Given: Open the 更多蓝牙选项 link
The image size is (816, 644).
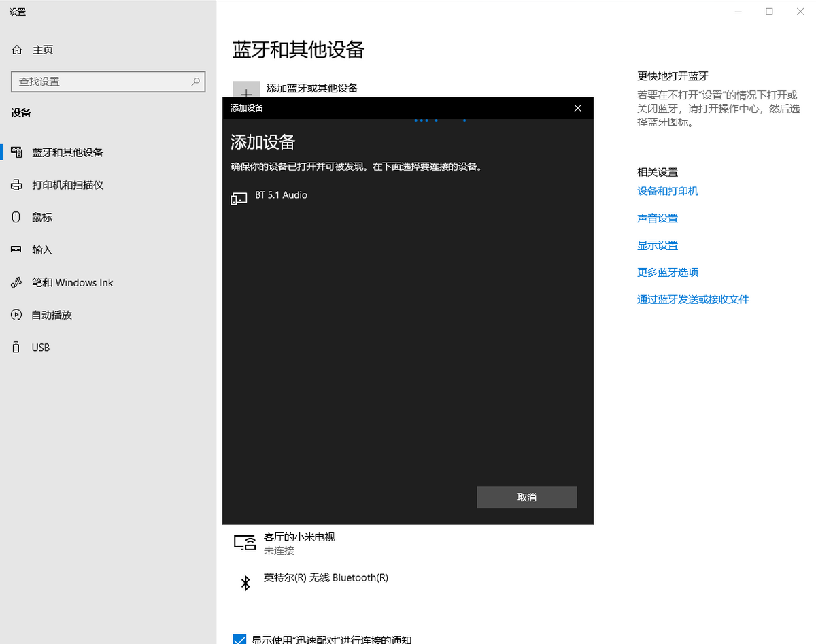Looking at the screenshot, I should pyautogui.click(x=668, y=273).
